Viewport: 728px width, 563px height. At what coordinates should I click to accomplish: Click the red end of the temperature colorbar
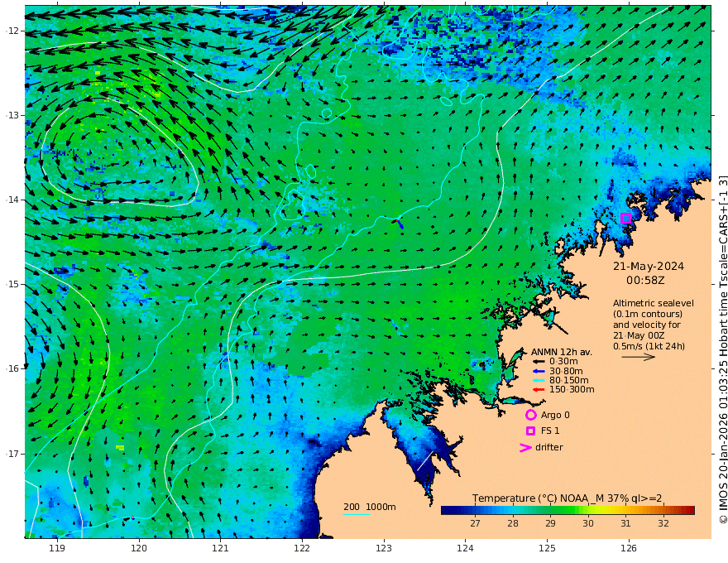click(x=689, y=510)
